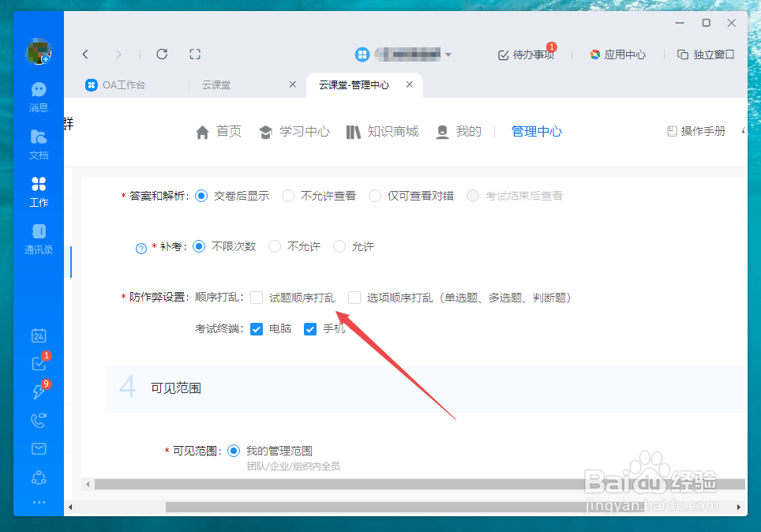The width and height of the screenshot is (761, 532).
Task: Show more sidebar items via three dots
Action: (39, 502)
